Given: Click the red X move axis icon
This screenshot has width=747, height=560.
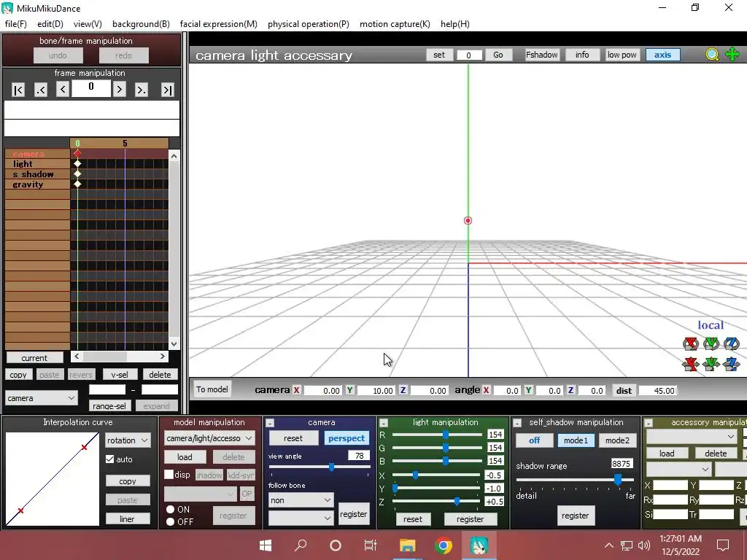Looking at the screenshot, I should (690, 365).
